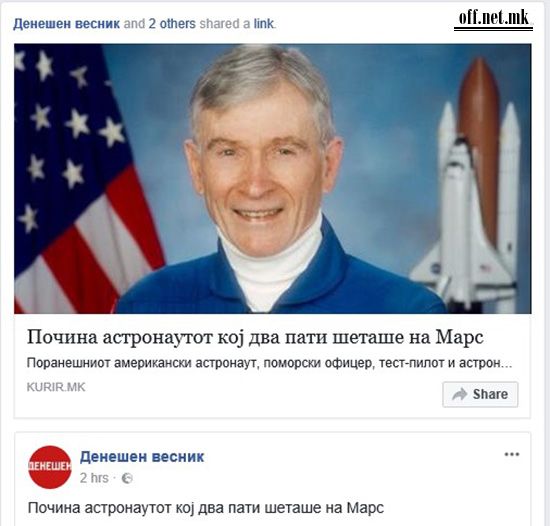Click the Share arrow icon
The image size is (550, 526).
460,394
